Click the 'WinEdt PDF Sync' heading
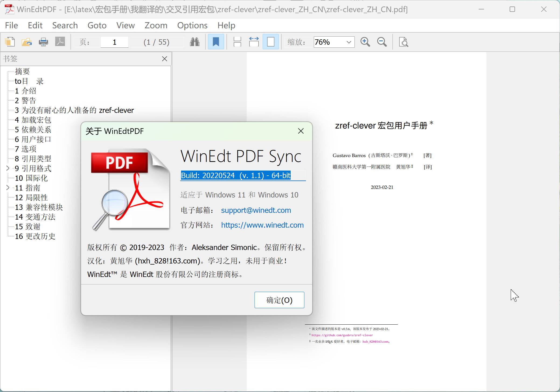This screenshot has width=560, height=392. [x=241, y=157]
